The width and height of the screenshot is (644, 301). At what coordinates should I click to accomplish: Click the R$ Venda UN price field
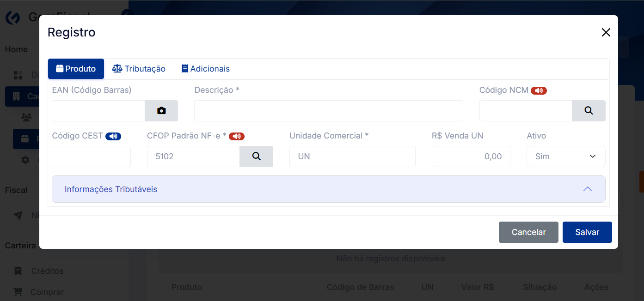(x=471, y=157)
